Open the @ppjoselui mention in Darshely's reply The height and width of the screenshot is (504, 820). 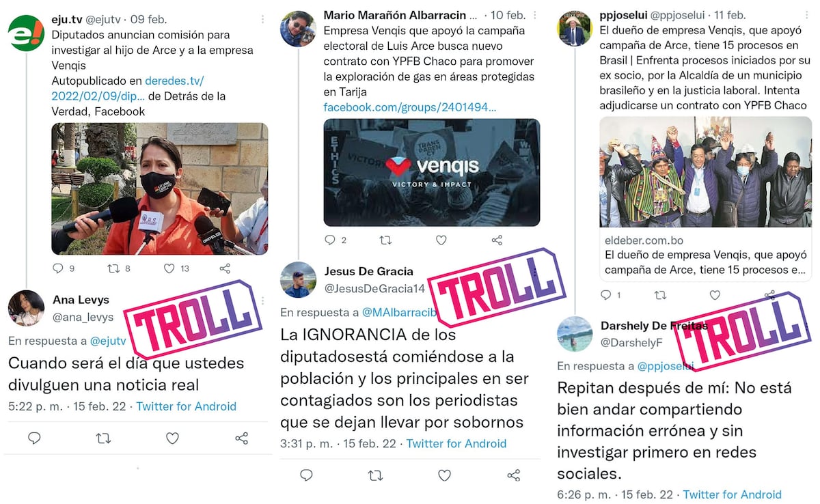(x=666, y=366)
